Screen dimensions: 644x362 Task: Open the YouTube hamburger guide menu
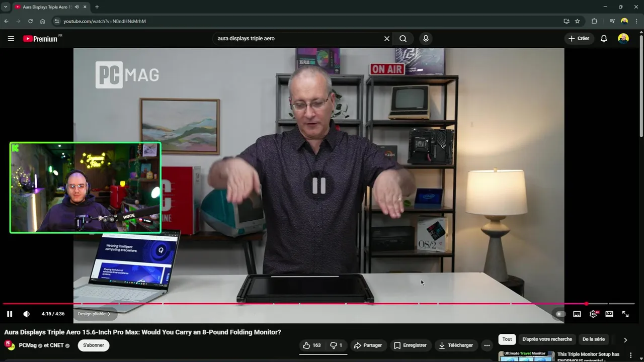tap(11, 39)
